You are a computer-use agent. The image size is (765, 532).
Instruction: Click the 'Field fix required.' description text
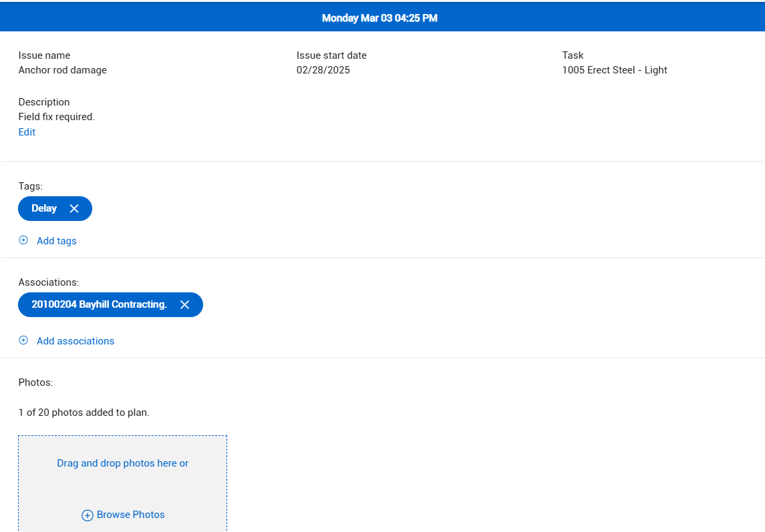click(x=56, y=117)
